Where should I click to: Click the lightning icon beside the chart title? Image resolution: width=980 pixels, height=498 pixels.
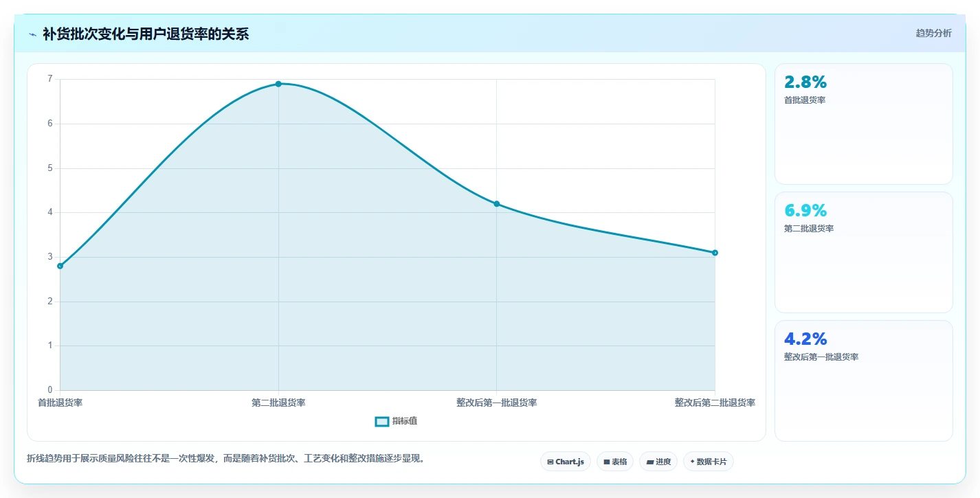(32, 34)
